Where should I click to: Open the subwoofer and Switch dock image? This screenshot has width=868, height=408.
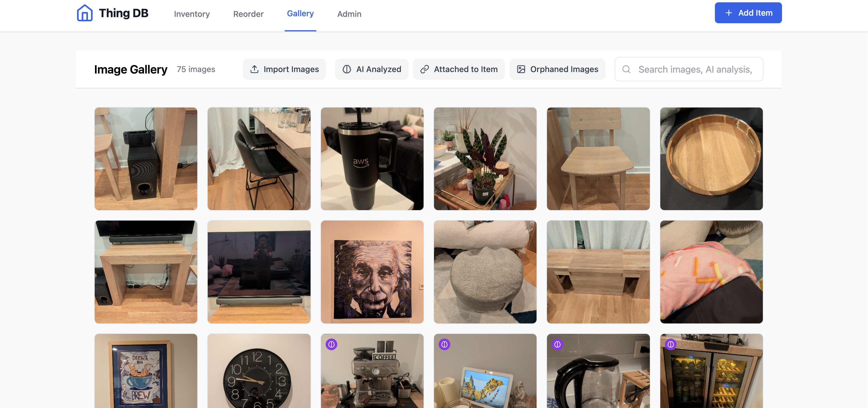tap(146, 159)
